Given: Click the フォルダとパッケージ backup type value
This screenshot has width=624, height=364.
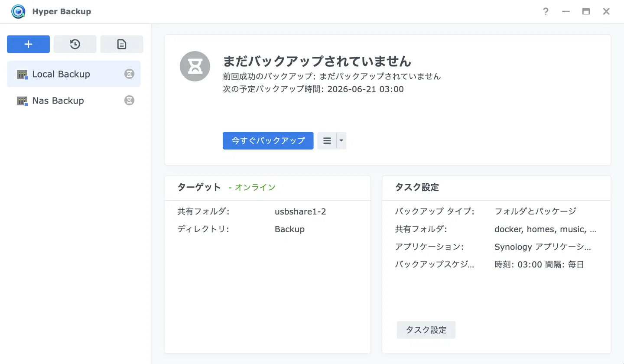Looking at the screenshot, I should tap(535, 211).
